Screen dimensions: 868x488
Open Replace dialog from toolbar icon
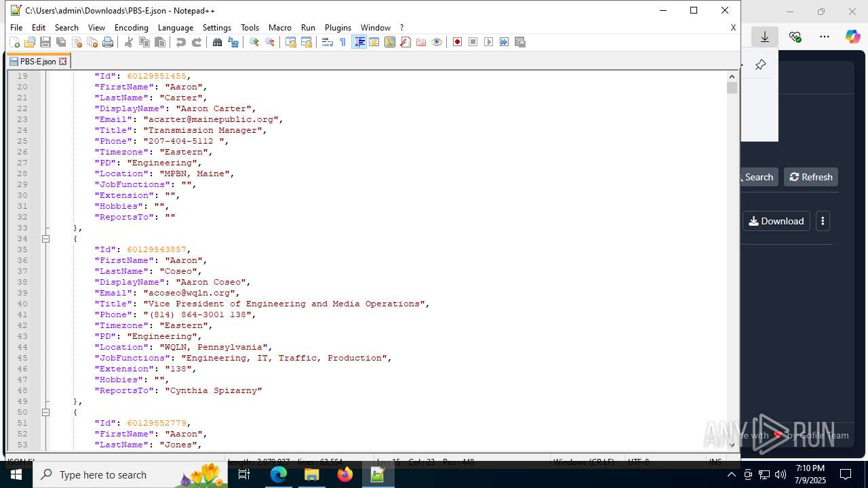click(x=233, y=42)
